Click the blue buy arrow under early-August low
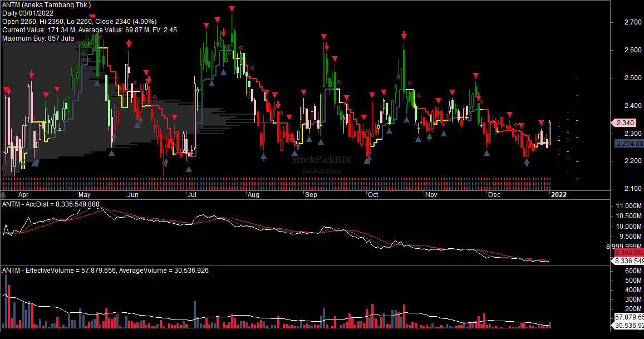This screenshot has width=644, height=339. 264,156
